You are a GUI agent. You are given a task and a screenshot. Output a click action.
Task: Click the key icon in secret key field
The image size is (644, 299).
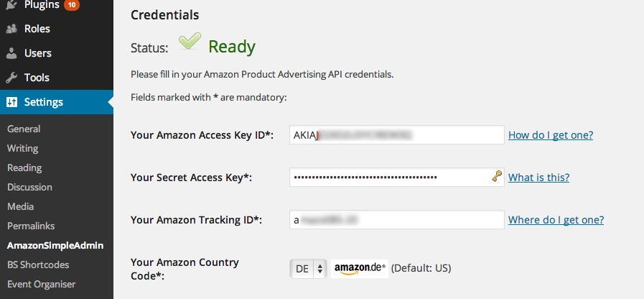[497, 177]
